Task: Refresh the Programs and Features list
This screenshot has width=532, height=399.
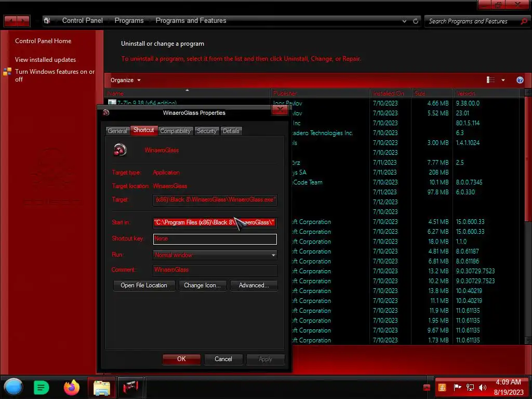Action: [x=416, y=21]
